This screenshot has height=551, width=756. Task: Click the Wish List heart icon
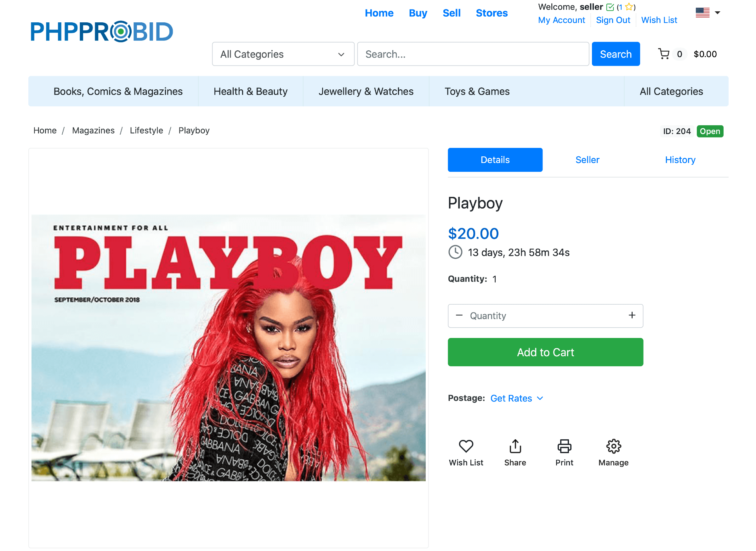466,446
